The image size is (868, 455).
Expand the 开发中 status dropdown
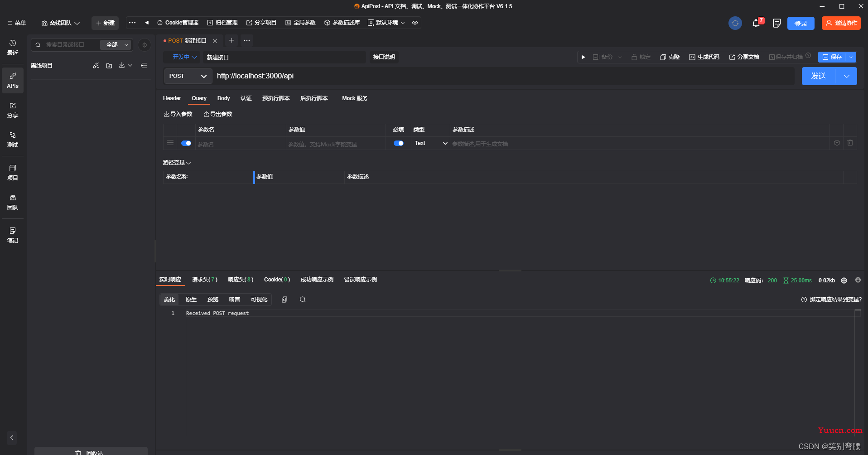click(x=184, y=57)
